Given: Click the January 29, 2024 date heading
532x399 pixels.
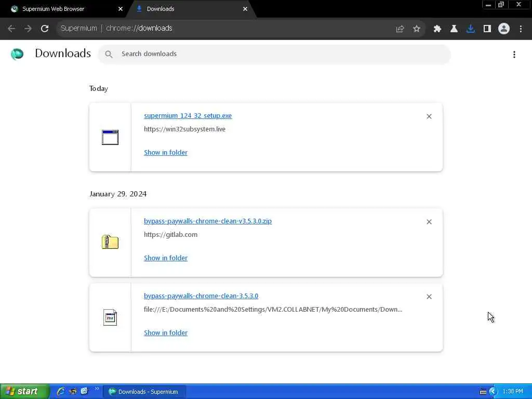Looking at the screenshot, I should [x=118, y=194].
